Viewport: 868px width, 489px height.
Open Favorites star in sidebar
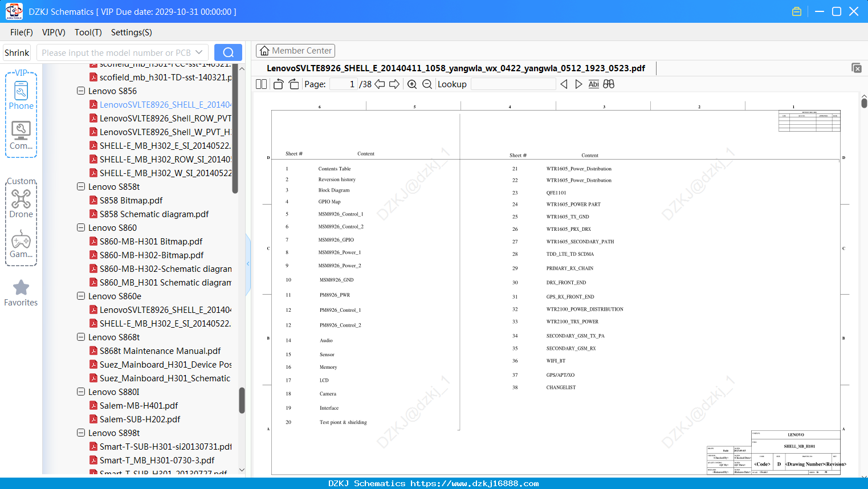(21, 293)
